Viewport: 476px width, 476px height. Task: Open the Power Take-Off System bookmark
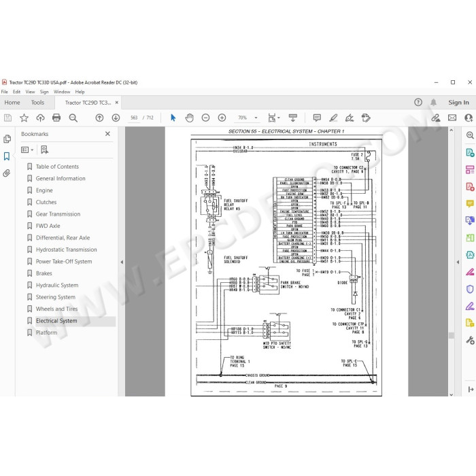[64, 261]
